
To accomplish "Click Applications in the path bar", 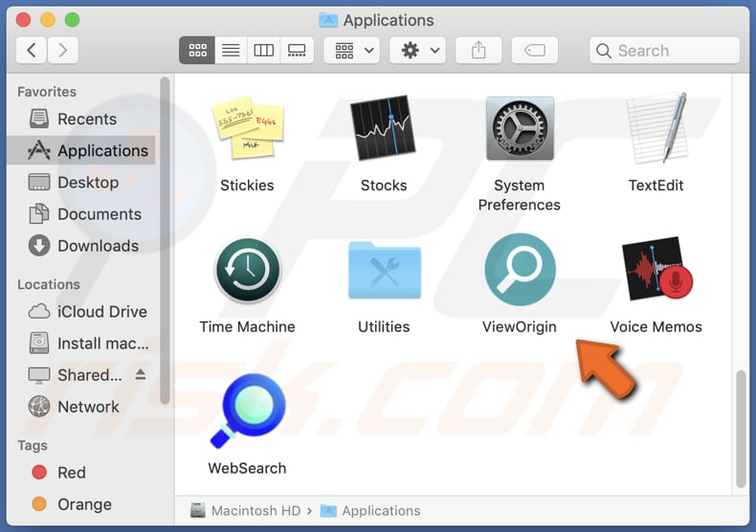I will pyautogui.click(x=370, y=510).
